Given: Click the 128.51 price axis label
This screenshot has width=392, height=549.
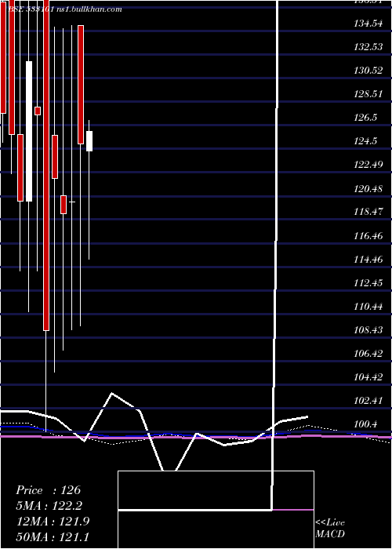Looking at the screenshot, I should coord(368,94).
